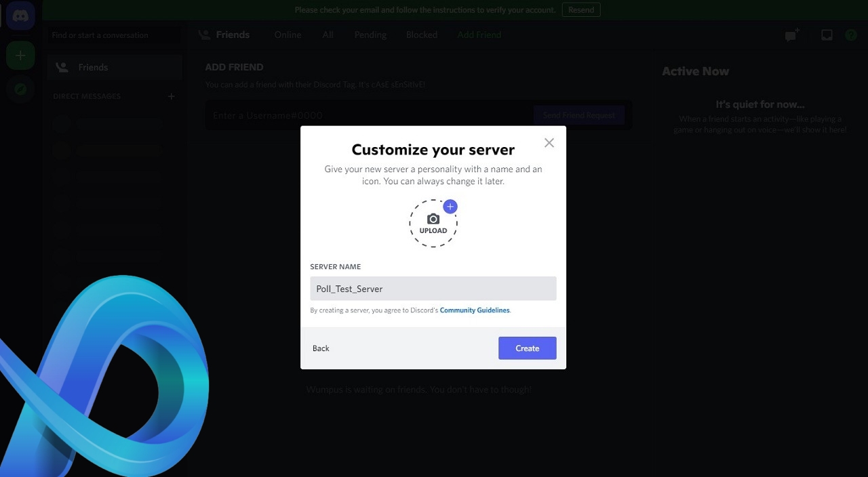Close the Customize your server dialog

tap(549, 143)
